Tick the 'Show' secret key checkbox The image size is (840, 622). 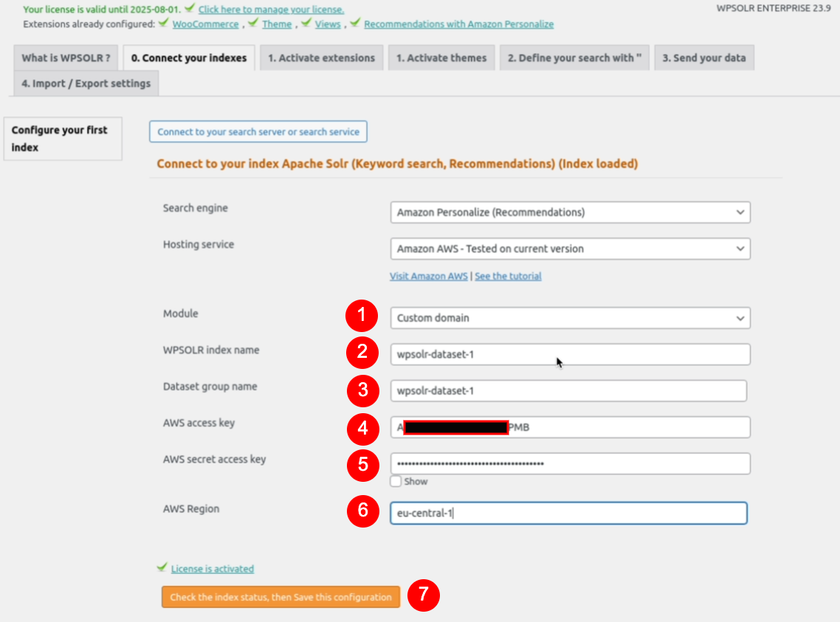[396, 481]
